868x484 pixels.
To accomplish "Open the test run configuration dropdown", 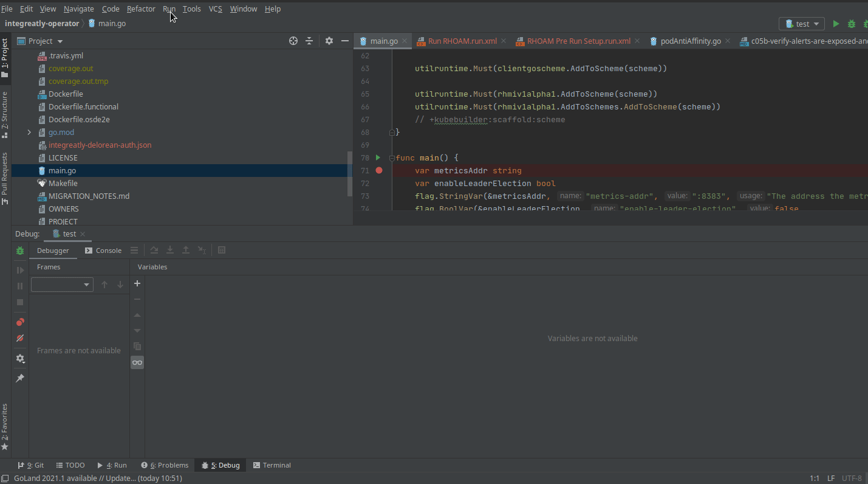I will (801, 23).
